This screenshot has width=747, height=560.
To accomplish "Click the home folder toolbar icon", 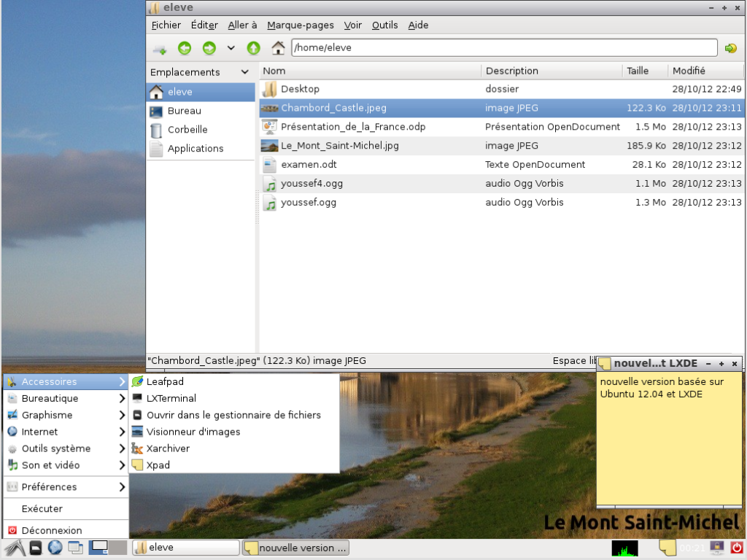I will (279, 47).
